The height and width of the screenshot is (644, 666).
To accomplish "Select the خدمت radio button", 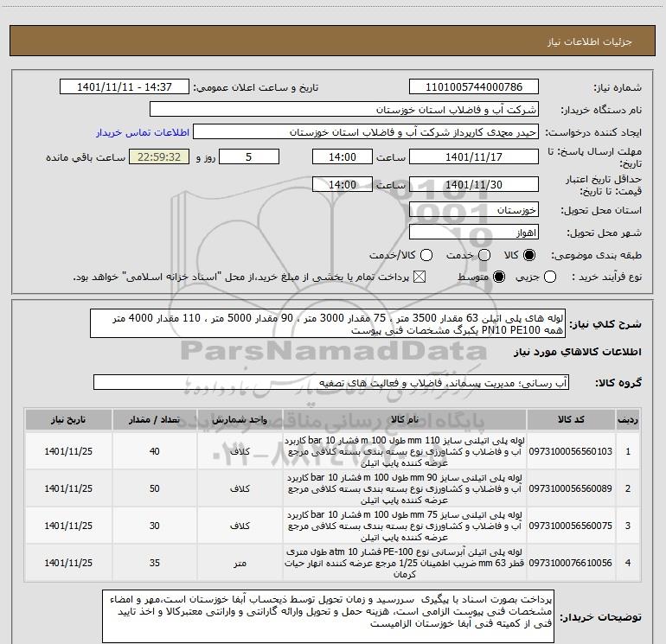I will 484,255.
